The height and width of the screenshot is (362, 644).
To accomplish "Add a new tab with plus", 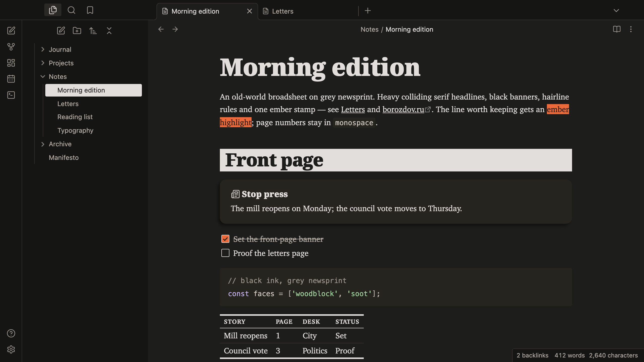I will pyautogui.click(x=368, y=11).
